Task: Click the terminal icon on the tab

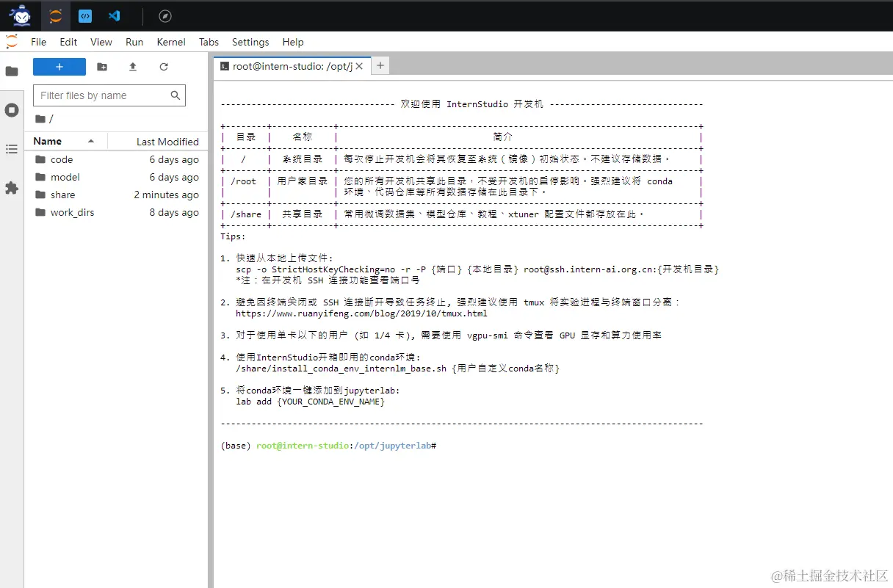Action: [225, 66]
